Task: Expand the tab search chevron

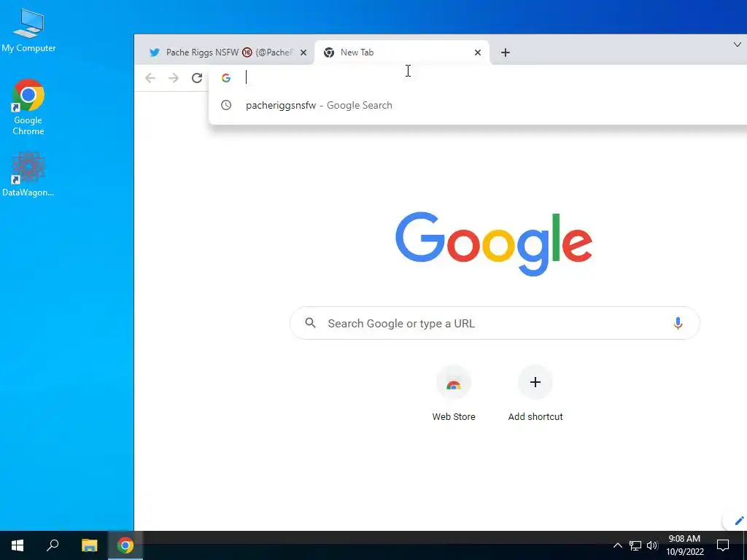Action: 737,44
